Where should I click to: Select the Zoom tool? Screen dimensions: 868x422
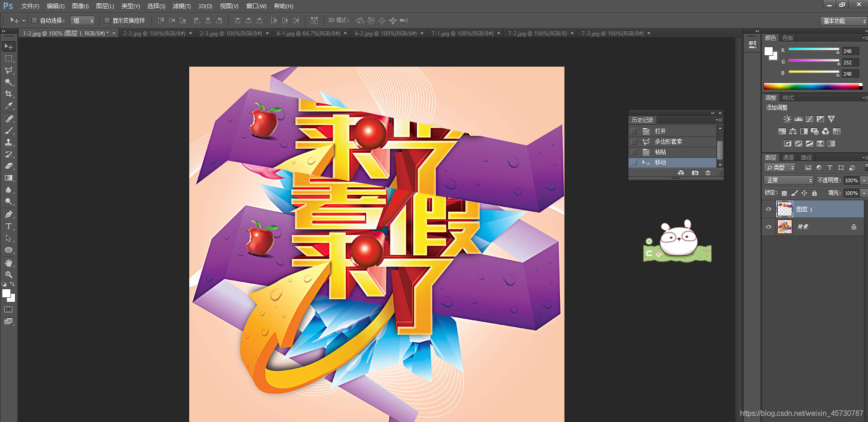click(x=9, y=275)
